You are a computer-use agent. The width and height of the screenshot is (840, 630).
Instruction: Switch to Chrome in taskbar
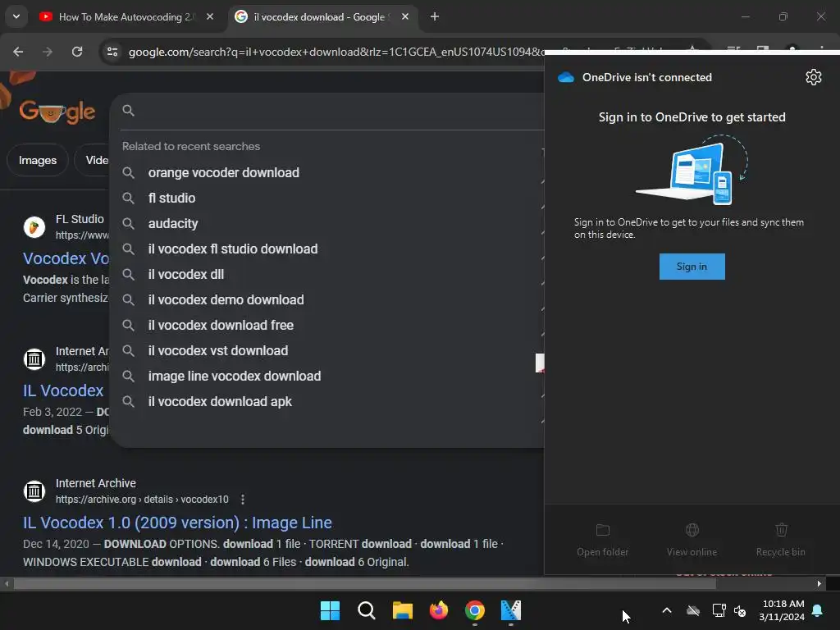click(475, 610)
